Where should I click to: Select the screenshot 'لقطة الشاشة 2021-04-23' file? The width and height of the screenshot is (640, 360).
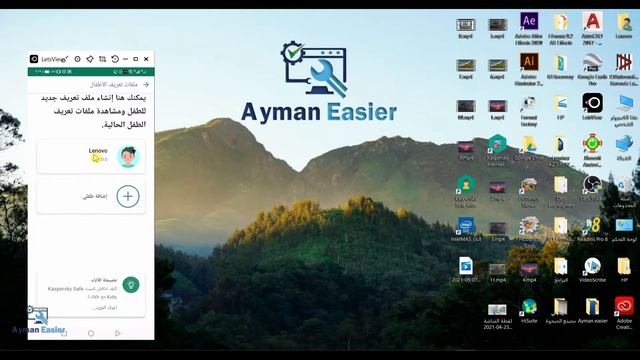tap(497, 316)
